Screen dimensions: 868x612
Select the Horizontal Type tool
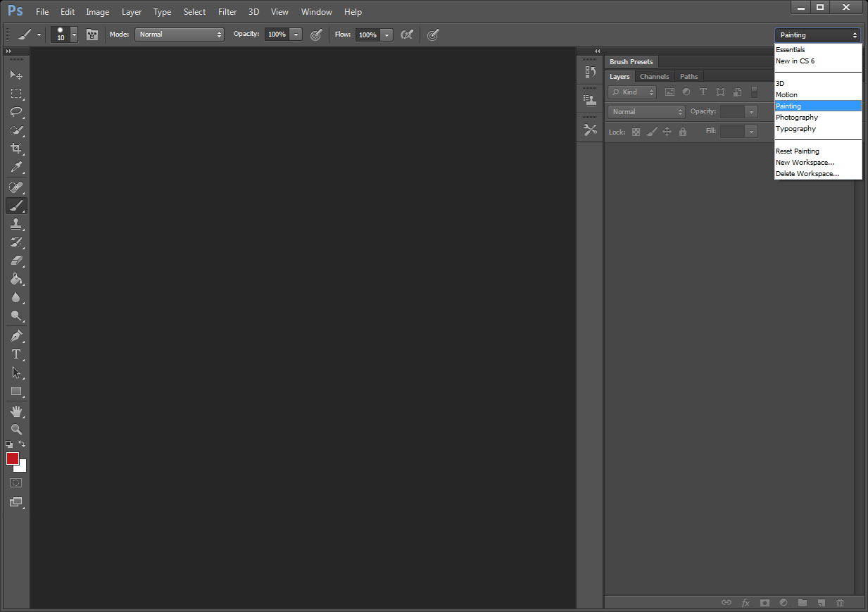(x=15, y=354)
